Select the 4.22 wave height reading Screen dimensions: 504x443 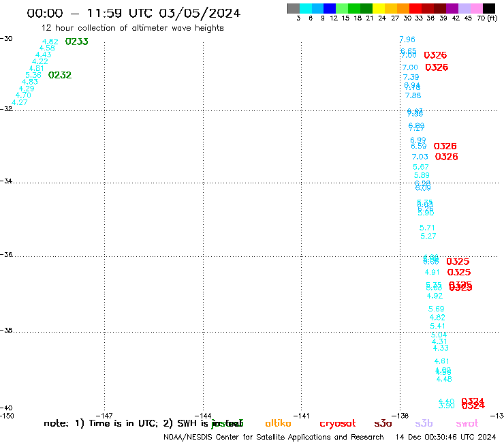[x=40, y=61]
